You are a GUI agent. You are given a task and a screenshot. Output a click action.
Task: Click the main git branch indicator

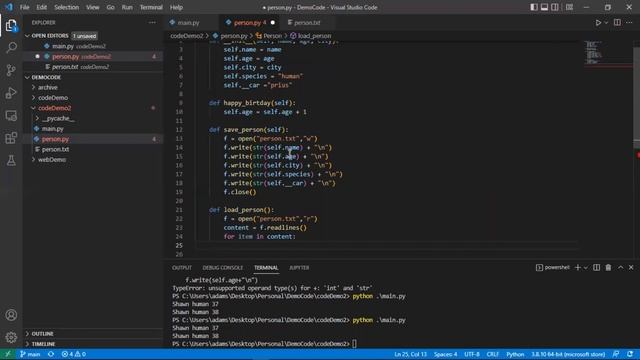(x=30, y=354)
